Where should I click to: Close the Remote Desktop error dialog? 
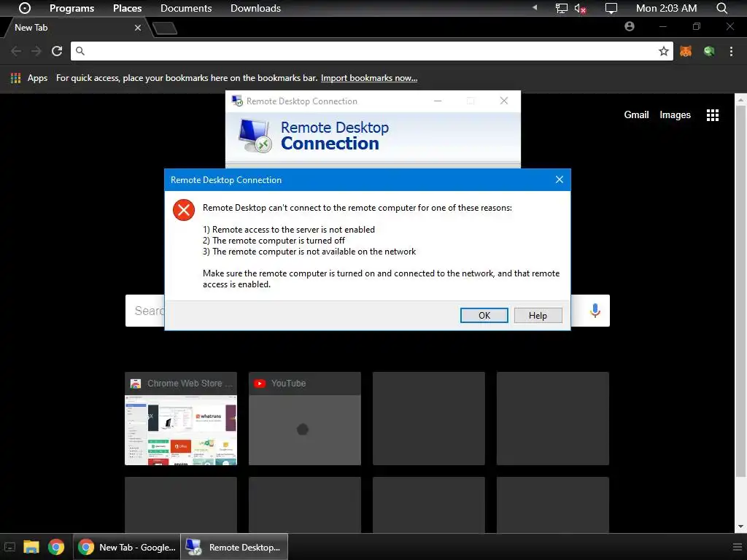560,179
